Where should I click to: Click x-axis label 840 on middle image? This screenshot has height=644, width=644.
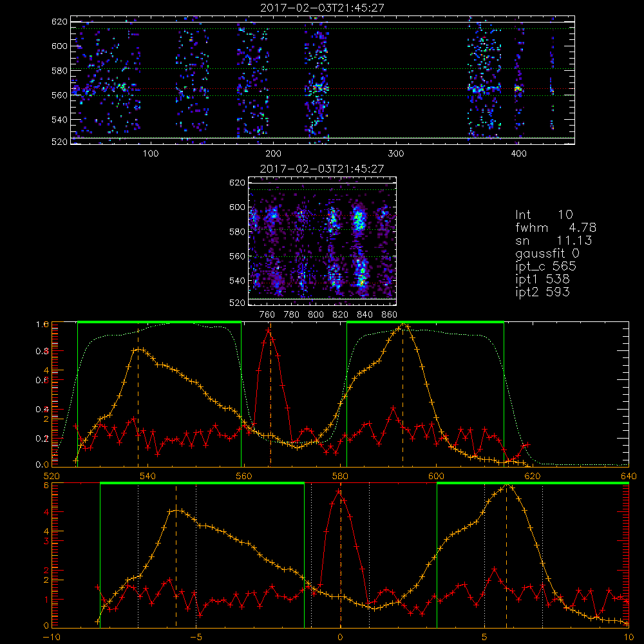tap(365, 315)
